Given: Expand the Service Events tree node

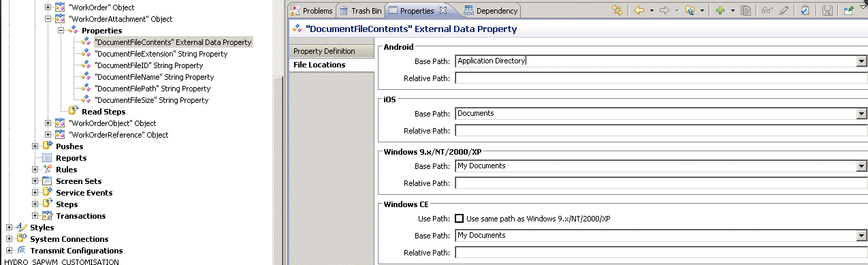Looking at the screenshot, I should tap(35, 193).
